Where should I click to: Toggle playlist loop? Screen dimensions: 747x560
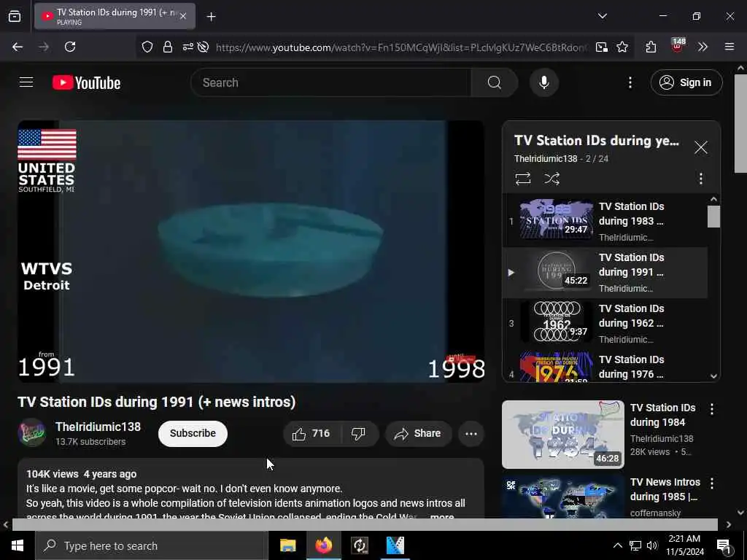coord(522,179)
